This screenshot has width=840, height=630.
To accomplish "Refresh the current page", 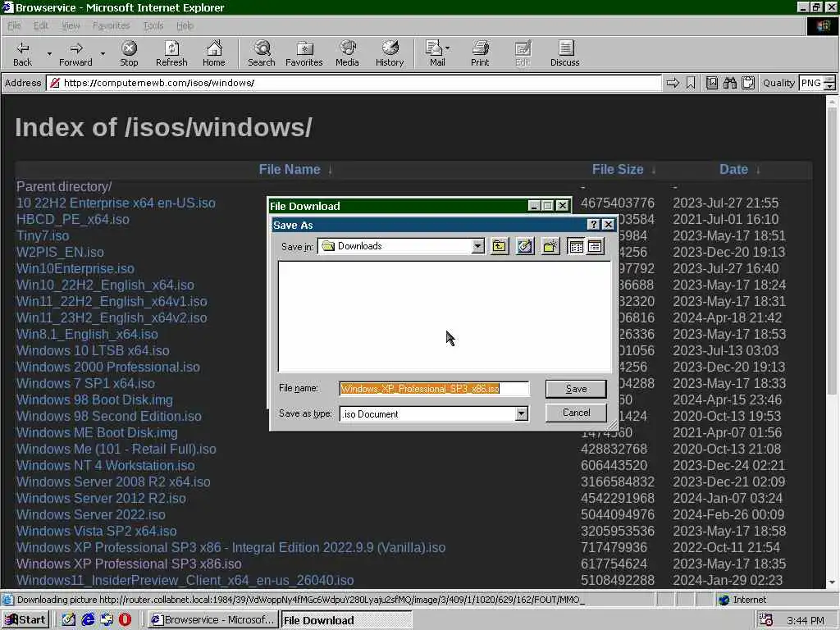I will [x=171, y=53].
